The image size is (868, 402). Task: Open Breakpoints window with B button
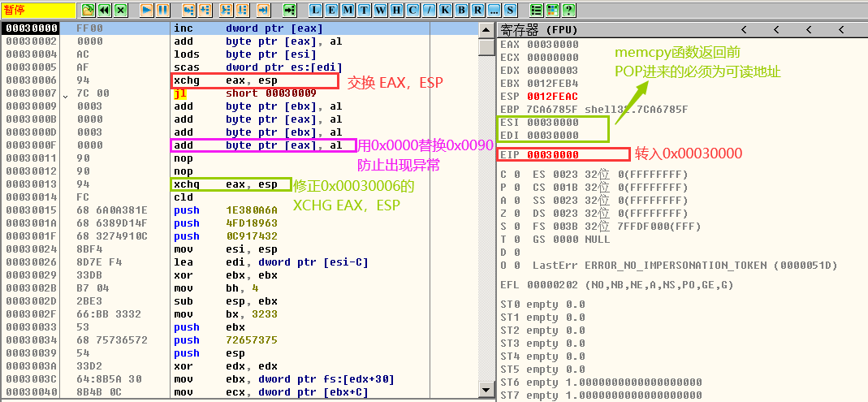[x=461, y=11]
